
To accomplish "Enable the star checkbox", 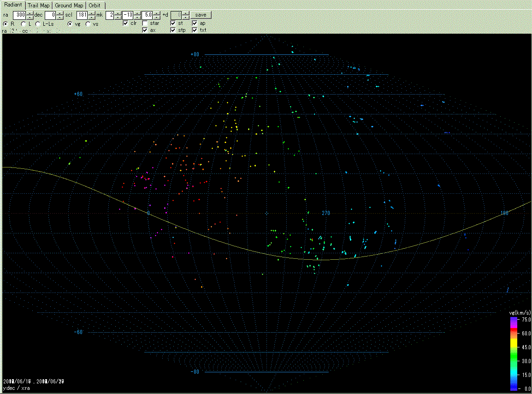I will tap(145, 23).
